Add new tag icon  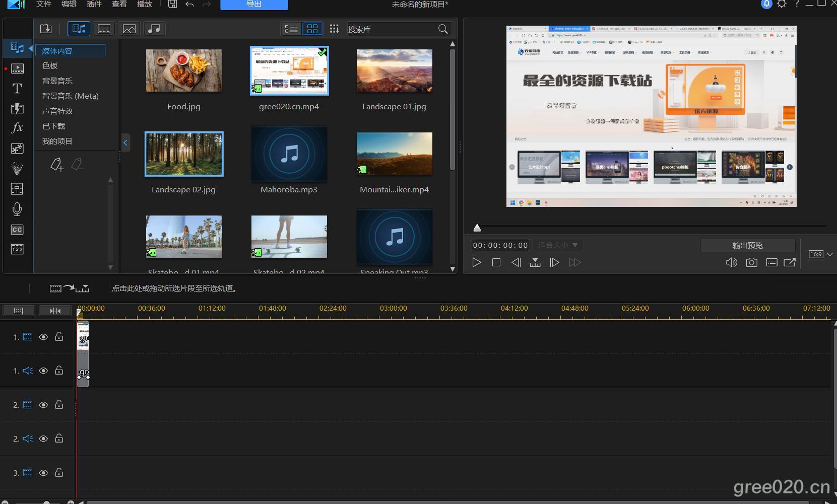pyautogui.click(x=57, y=164)
